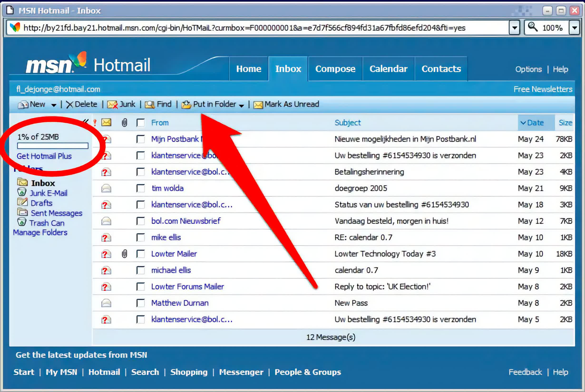Viewport: 585px width, 392px height.
Task: Open the Put in Folder dropdown arrow
Action: (x=241, y=106)
